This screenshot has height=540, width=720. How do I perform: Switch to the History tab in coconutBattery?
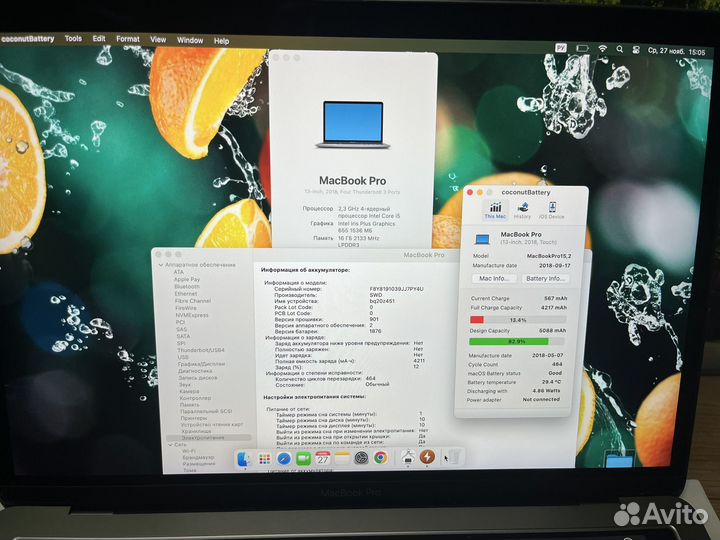tap(522, 211)
